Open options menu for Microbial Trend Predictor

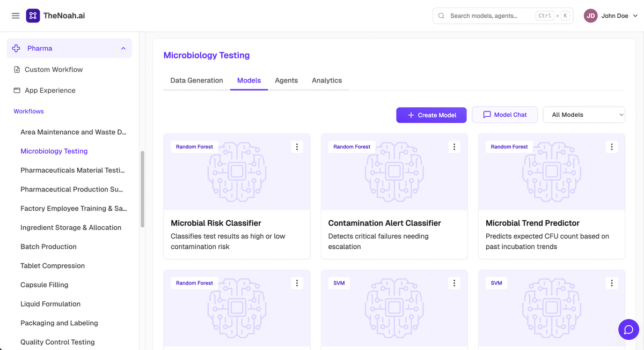(x=612, y=146)
